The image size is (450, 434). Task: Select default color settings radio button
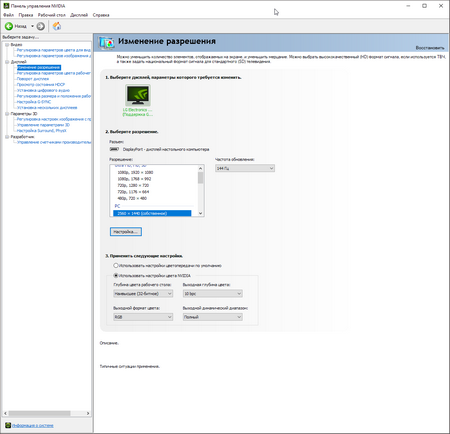click(x=116, y=266)
